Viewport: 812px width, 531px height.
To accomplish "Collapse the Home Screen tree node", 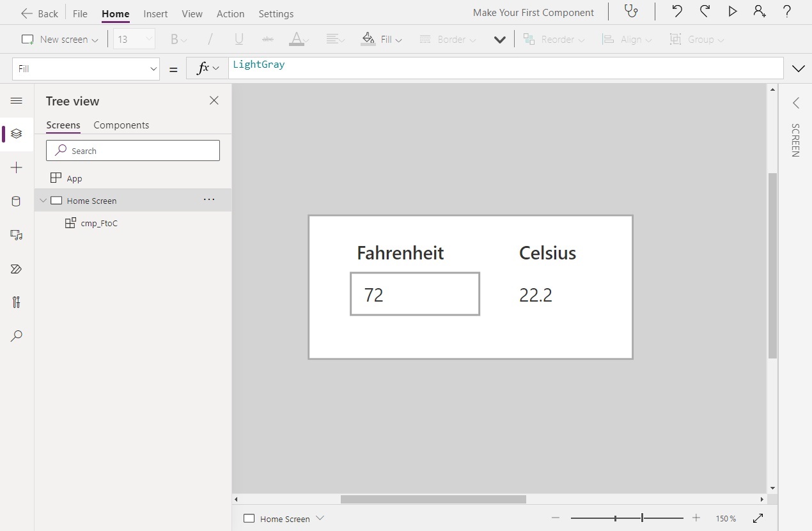I will pos(43,200).
